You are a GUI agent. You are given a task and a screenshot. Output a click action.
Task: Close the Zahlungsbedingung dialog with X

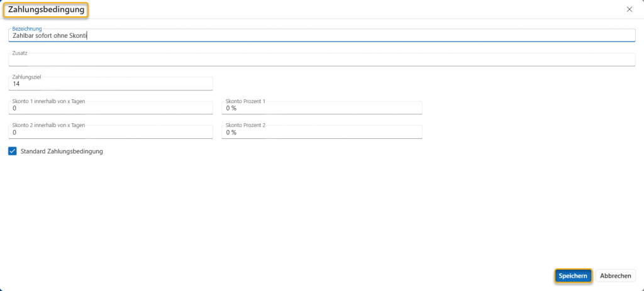click(x=630, y=9)
